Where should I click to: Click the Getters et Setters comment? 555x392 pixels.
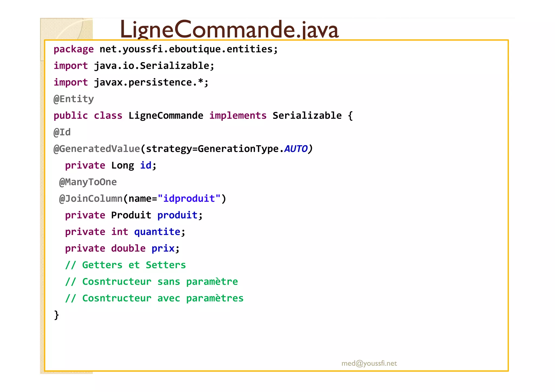tap(125, 265)
